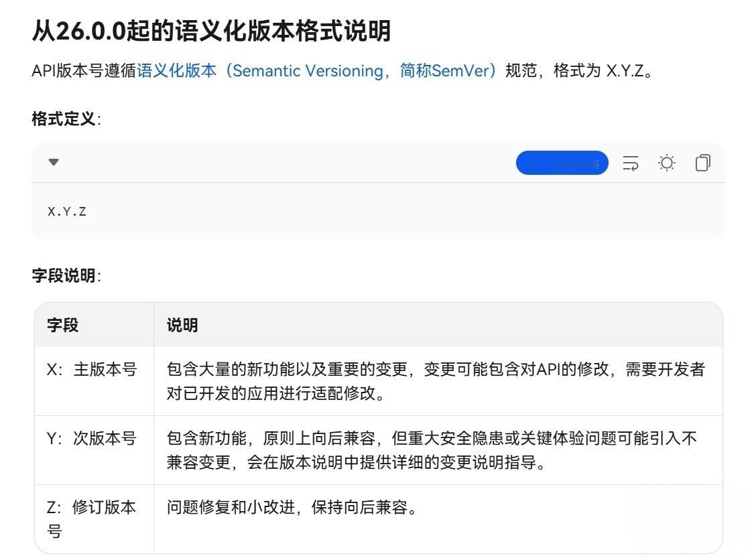Collapse the code block with the triangle arrow
This screenshot has height=560, width=752.
click(x=54, y=162)
